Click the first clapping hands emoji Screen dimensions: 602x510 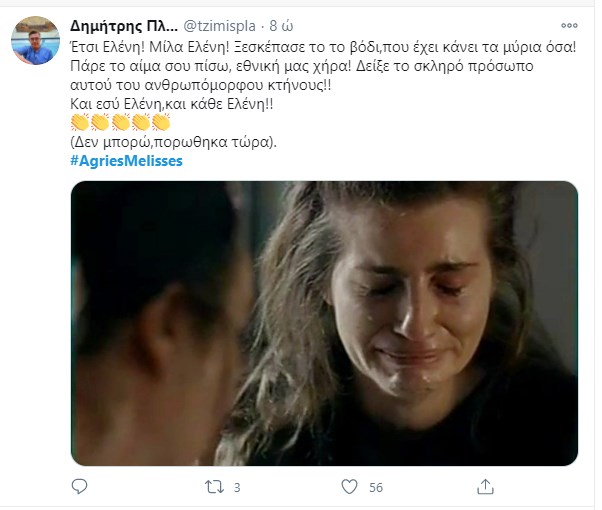point(81,123)
